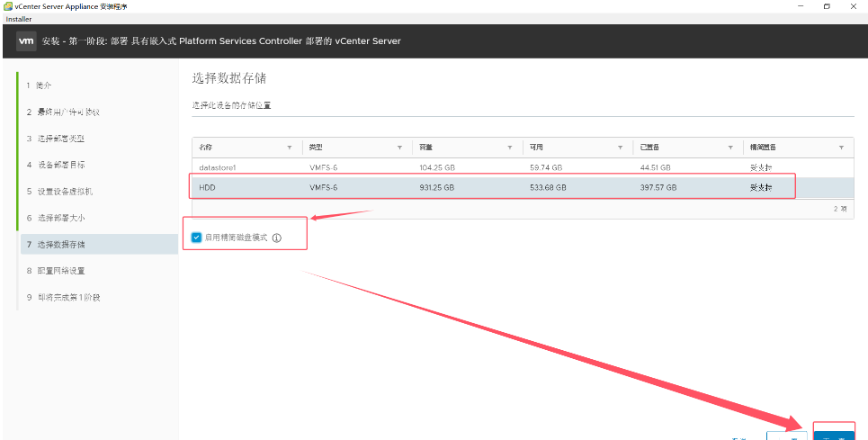
Task: Toggle the 启用精简磁盘模式 checkbox
Action: [196, 238]
